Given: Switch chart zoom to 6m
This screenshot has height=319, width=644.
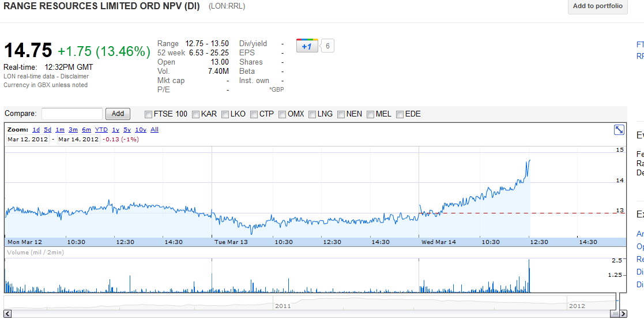Looking at the screenshot, I should click(86, 130).
